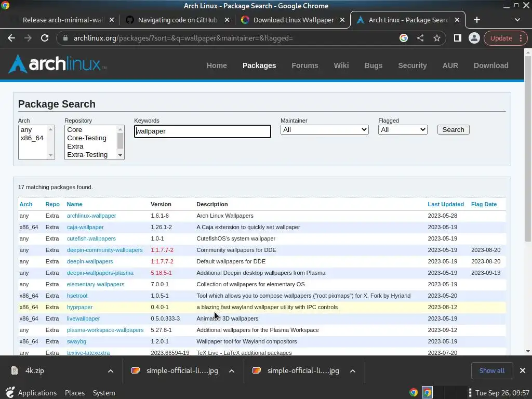
Task: Open plasma-workspace-wallpapers package link
Action: pos(105,330)
